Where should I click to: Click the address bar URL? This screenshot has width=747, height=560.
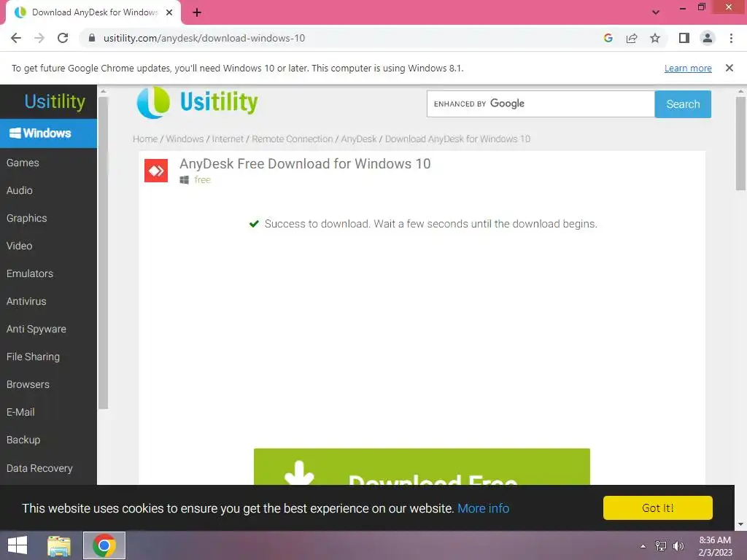tap(204, 38)
